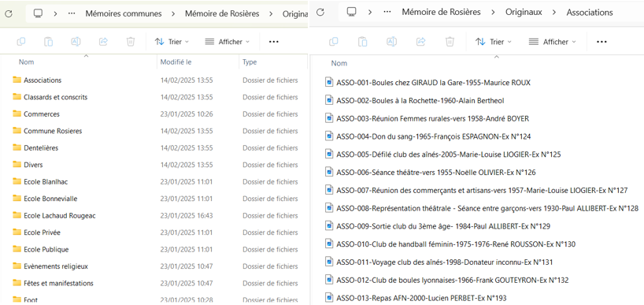Click Mémoire de Rosières breadcrumb in left window

(222, 13)
